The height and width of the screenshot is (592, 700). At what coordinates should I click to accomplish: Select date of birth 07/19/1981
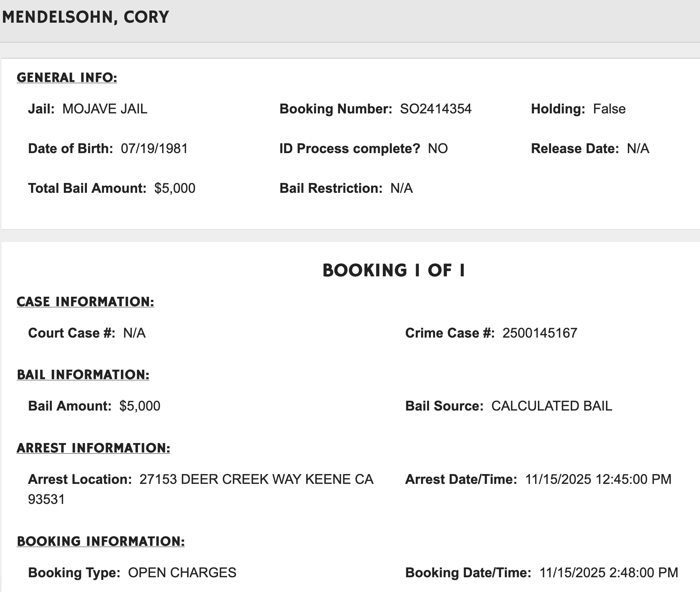tap(154, 149)
